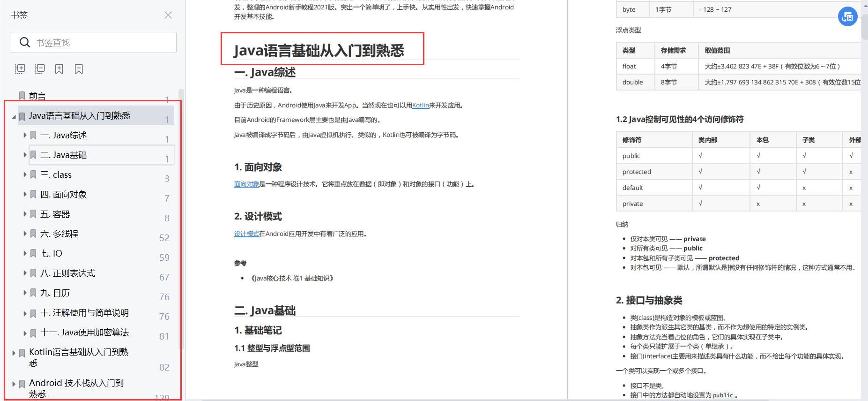Click bookmark icon beside 六. 多线程

[x=33, y=234]
